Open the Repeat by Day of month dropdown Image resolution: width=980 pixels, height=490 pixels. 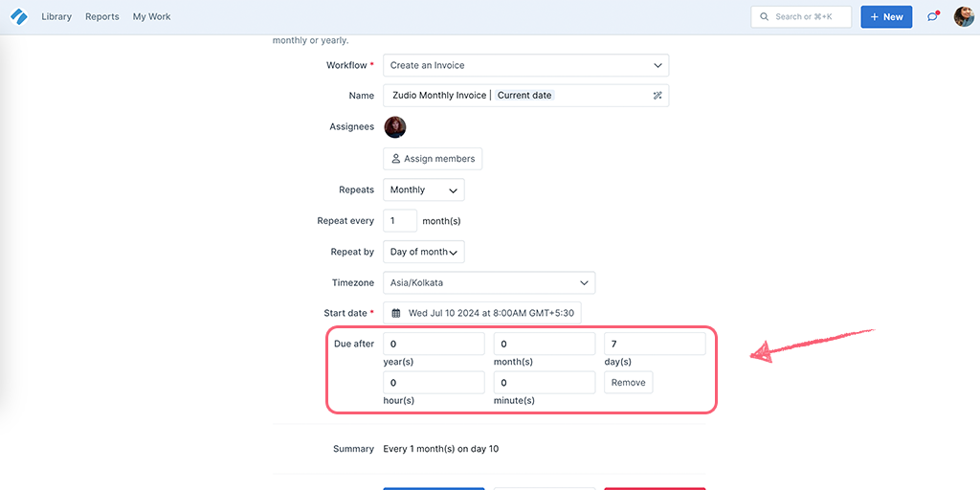(423, 252)
